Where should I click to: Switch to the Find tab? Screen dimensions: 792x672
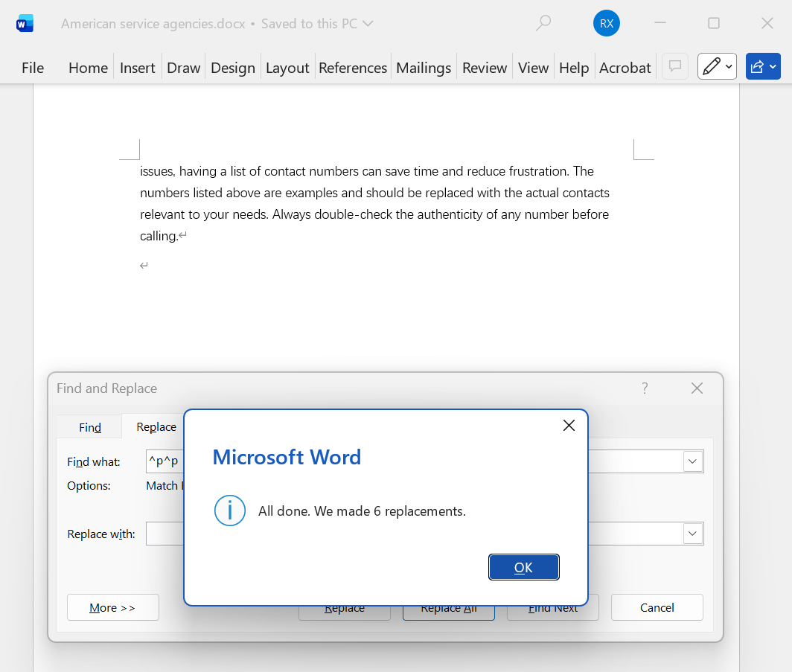coord(89,427)
